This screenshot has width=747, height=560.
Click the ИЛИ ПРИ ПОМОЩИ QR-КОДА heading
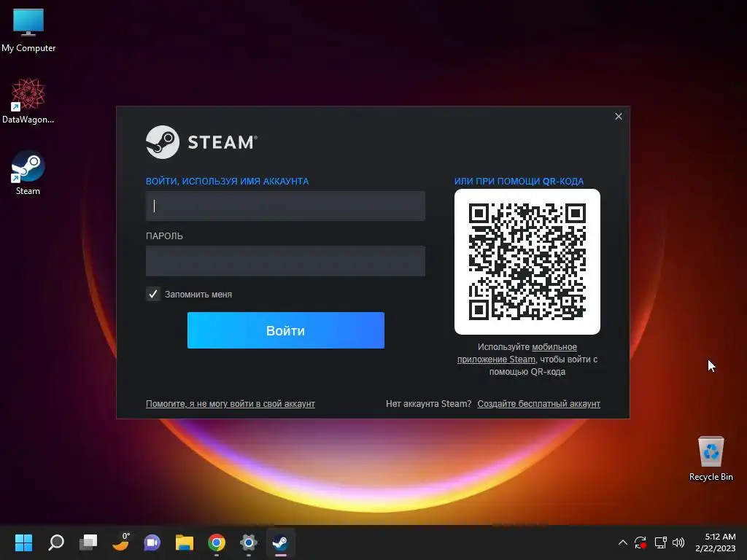tap(519, 182)
